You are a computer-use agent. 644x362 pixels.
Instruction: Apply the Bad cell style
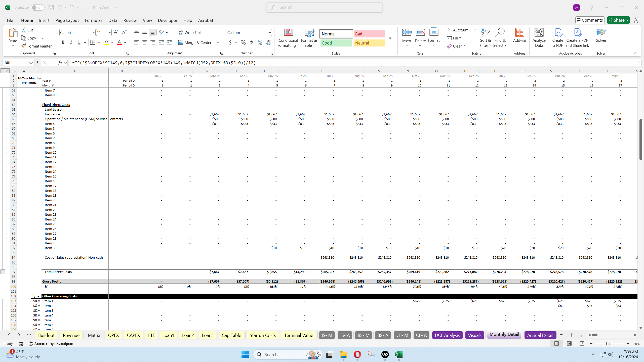[x=369, y=34]
